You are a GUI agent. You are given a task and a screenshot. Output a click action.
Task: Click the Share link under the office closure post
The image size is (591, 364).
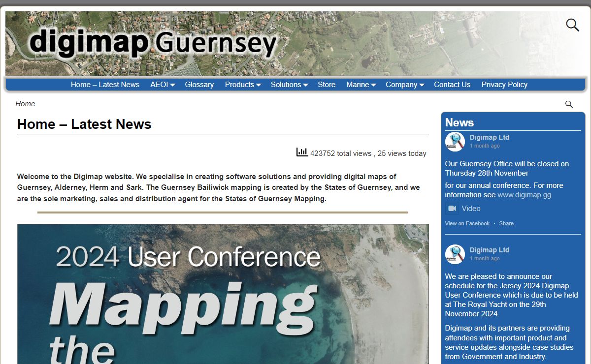[x=506, y=223]
